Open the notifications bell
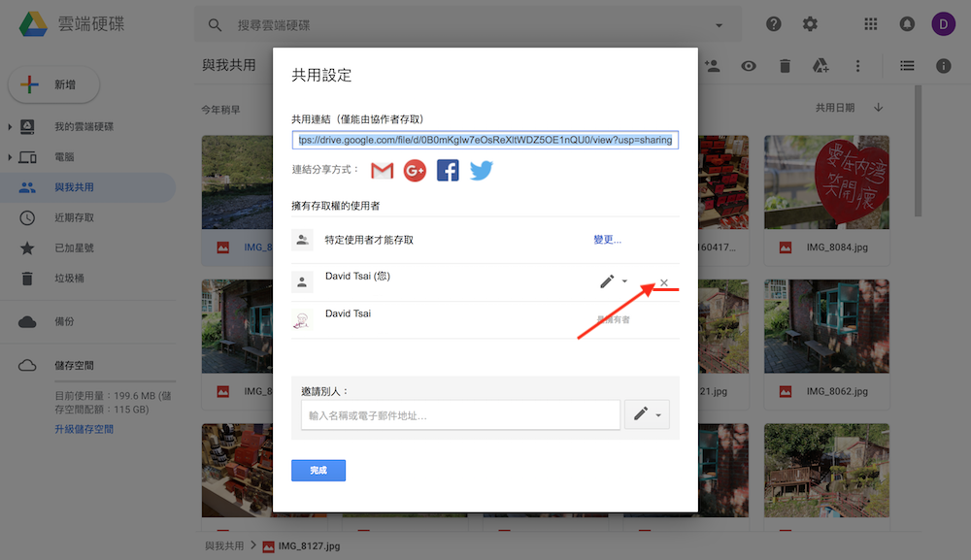Viewport: 971px width, 560px height. coord(907,24)
